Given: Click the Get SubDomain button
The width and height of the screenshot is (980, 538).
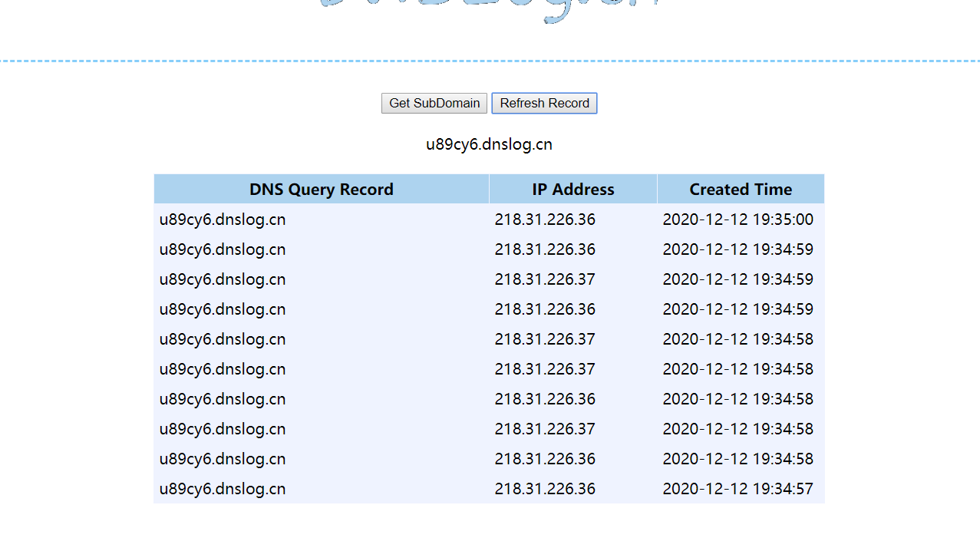Looking at the screenshot, I should point(434,103).
